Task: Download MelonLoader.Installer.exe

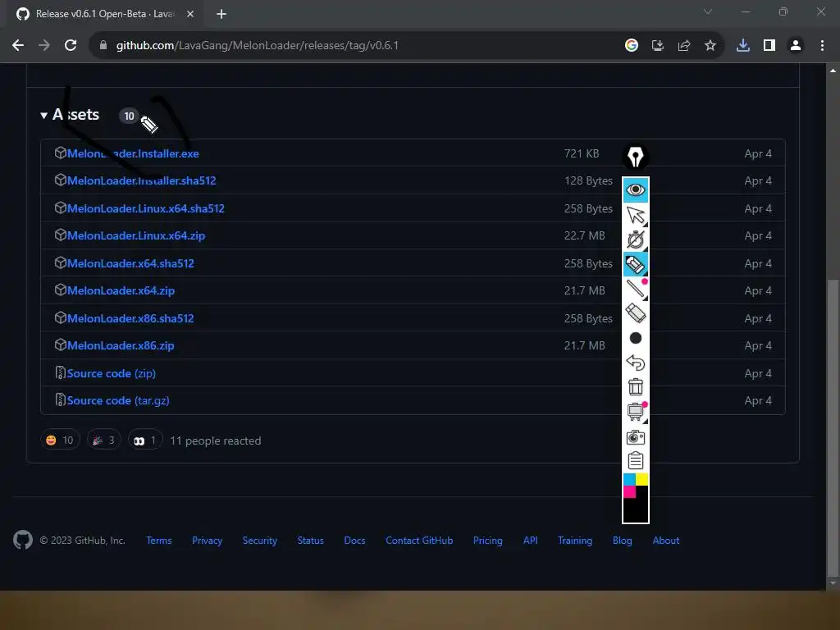Action: [x=133, y=153]
